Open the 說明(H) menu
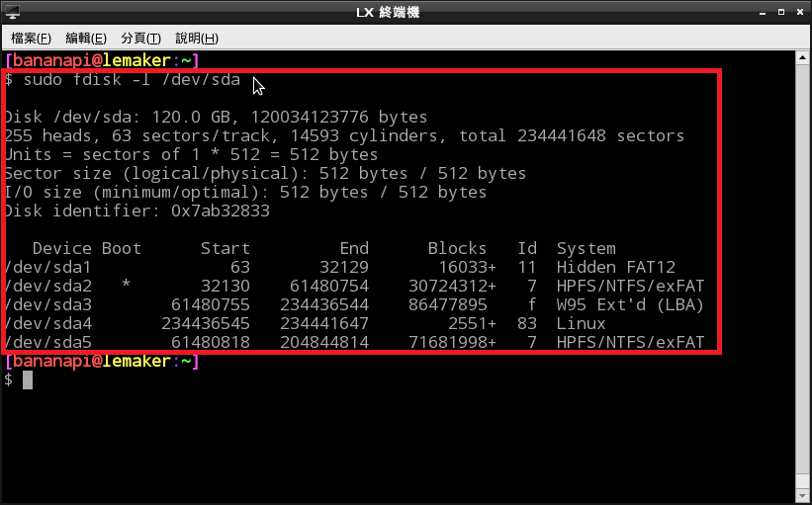Image resolution: width=812 pixels, height=505 pixels. pyautogui.click(x=196, y=38)
